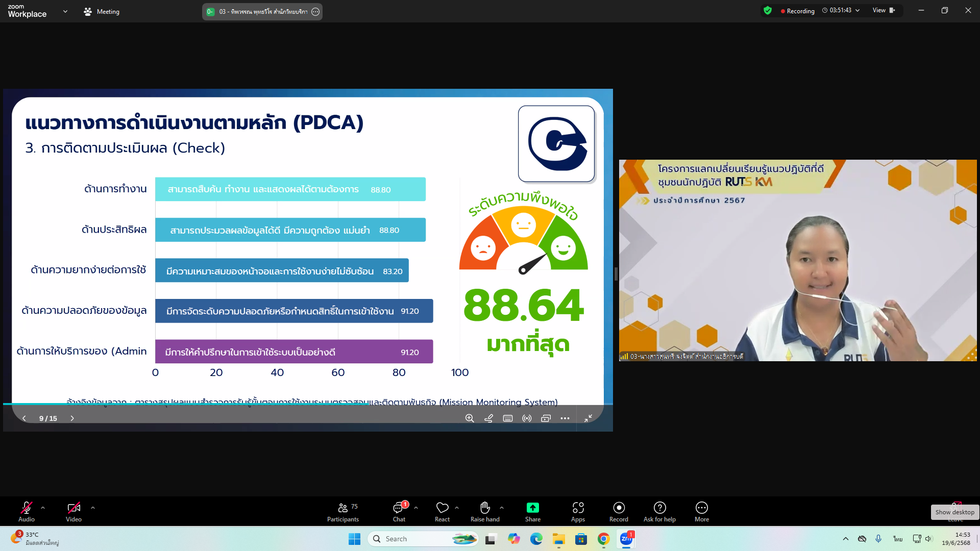Open options on the 03 meeting tab
This screenshot has height=551, width=980.
[315, 12]
